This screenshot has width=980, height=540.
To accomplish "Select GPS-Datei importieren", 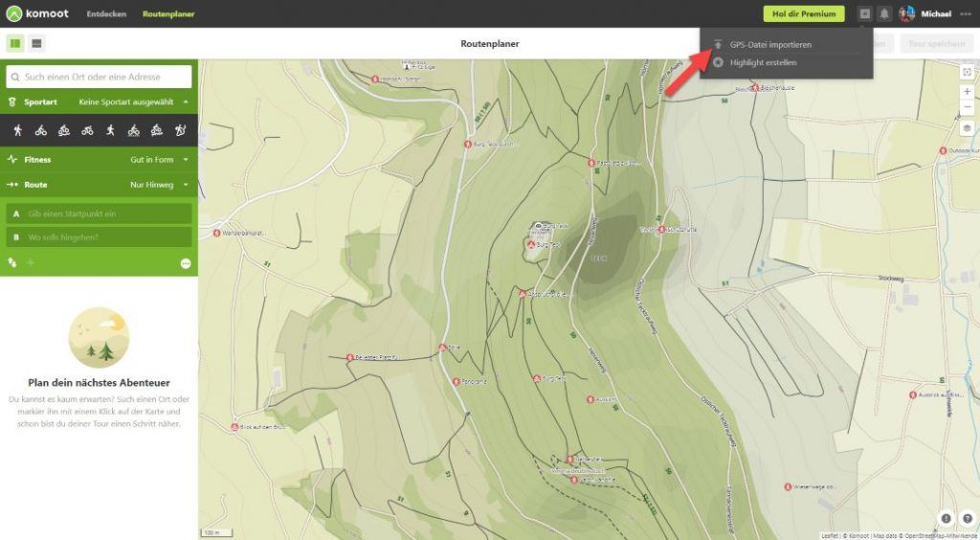I will click(770, 44).
